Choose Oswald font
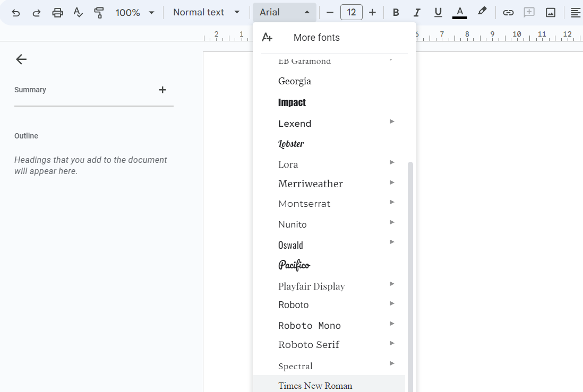 coord(290,245)
